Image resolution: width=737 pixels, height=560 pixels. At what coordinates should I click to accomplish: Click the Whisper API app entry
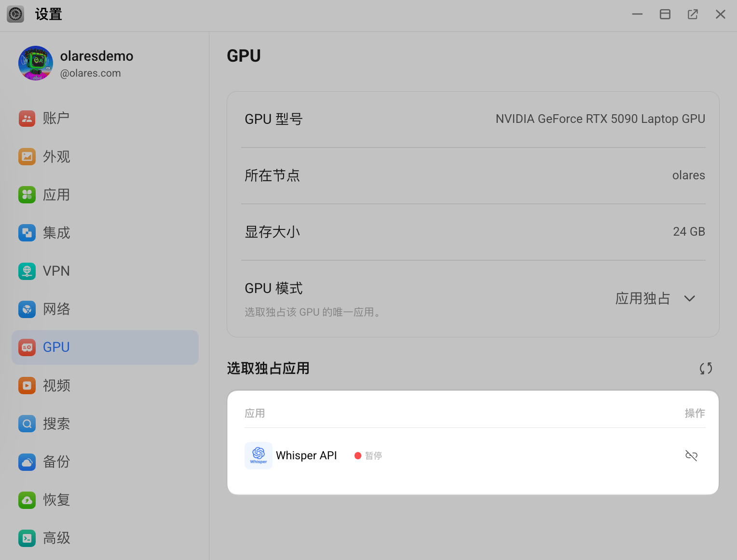306,455
